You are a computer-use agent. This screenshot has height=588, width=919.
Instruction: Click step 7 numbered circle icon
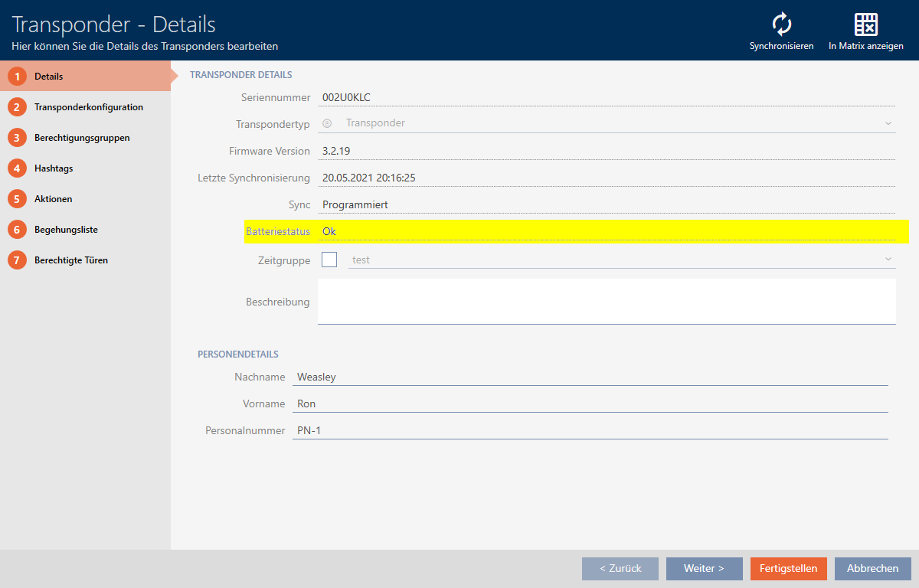pos(17,260)
